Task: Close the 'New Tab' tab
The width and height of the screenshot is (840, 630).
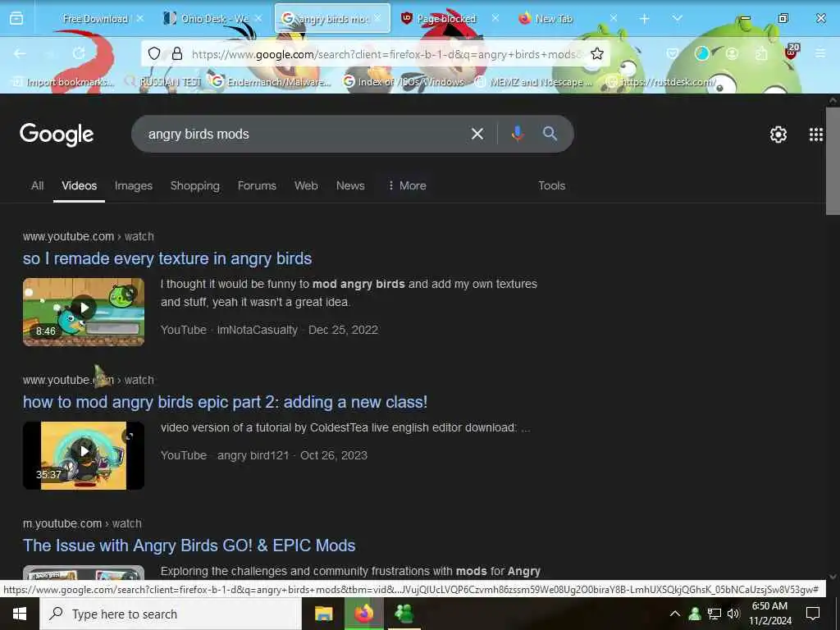Action: 614,19
